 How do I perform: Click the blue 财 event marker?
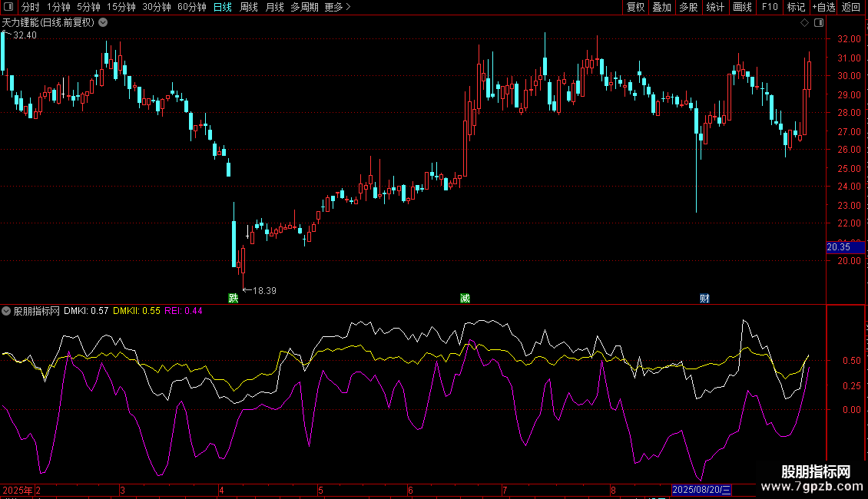(x=704, y=298)
